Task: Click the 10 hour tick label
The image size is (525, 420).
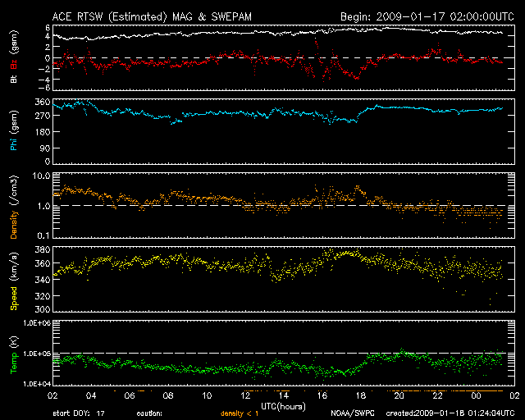Action: click(x=207, y=395)
